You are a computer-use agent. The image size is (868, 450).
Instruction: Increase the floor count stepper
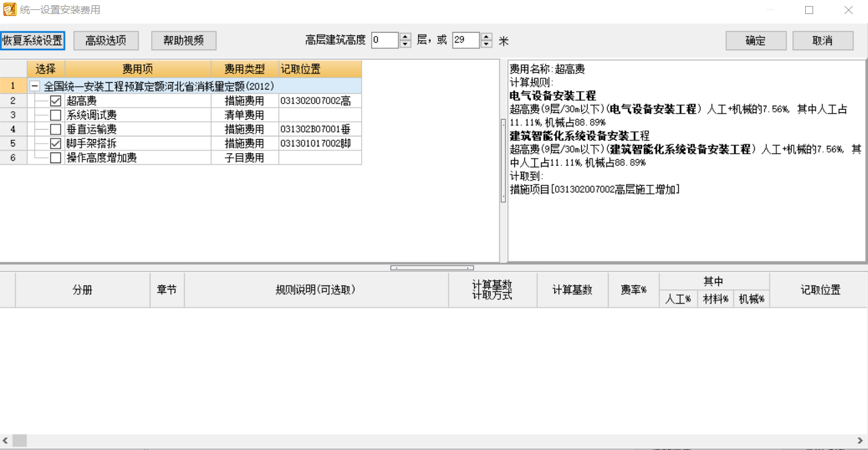[405, 36]
